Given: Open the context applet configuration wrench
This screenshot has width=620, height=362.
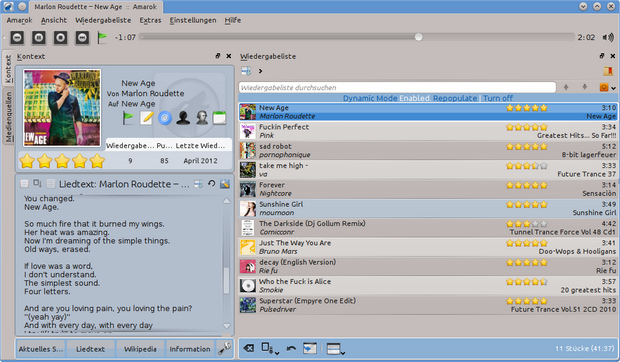Looking at the screenshot, I should 225,349.
